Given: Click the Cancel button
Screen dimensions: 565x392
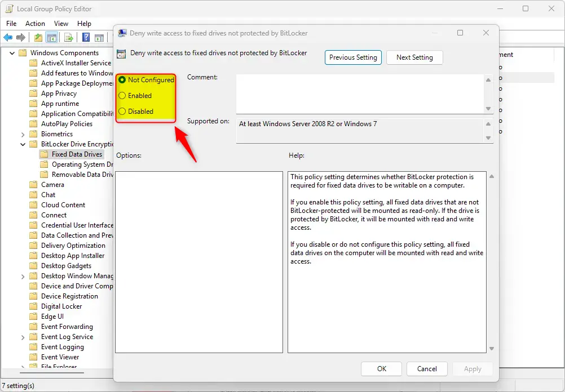Looking at the screenshot, I should pyautogui.click(x=427, y=368).
